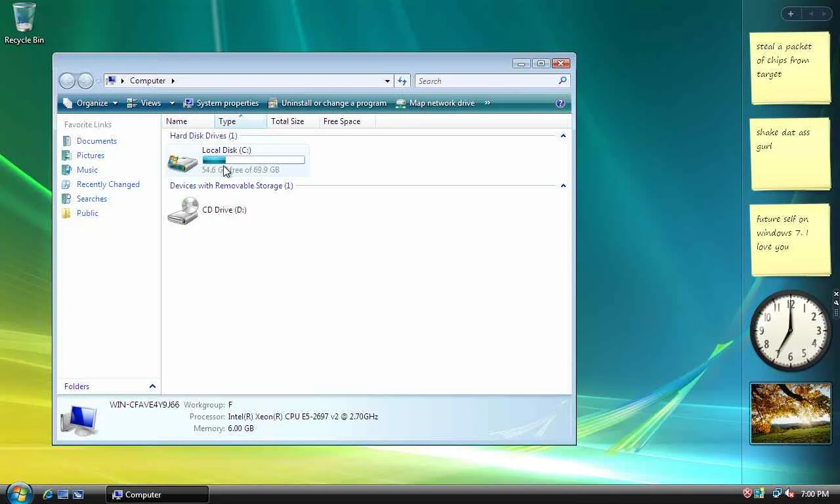The width and height of the screenshot is (840, 504).
Task: Click the Computer breadcrumb in address bar
Action: (148, 81)
